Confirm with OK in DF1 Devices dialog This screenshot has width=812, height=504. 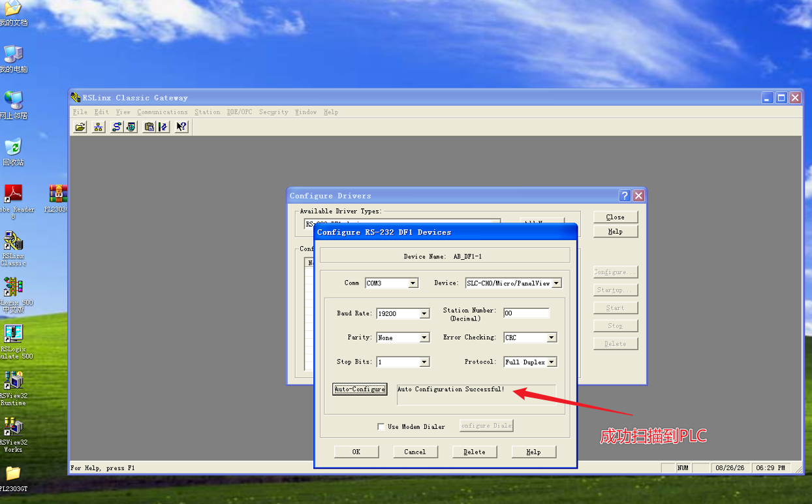pos(356,452)
